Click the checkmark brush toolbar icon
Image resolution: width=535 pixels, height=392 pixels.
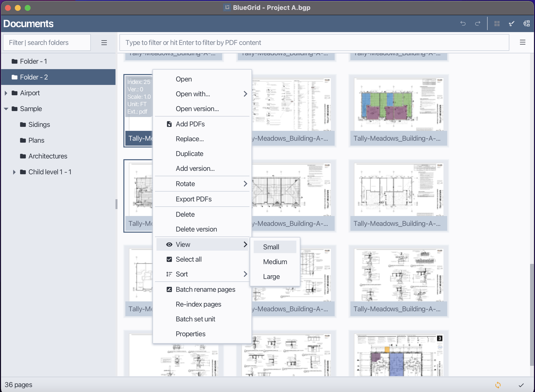point(512,23)
